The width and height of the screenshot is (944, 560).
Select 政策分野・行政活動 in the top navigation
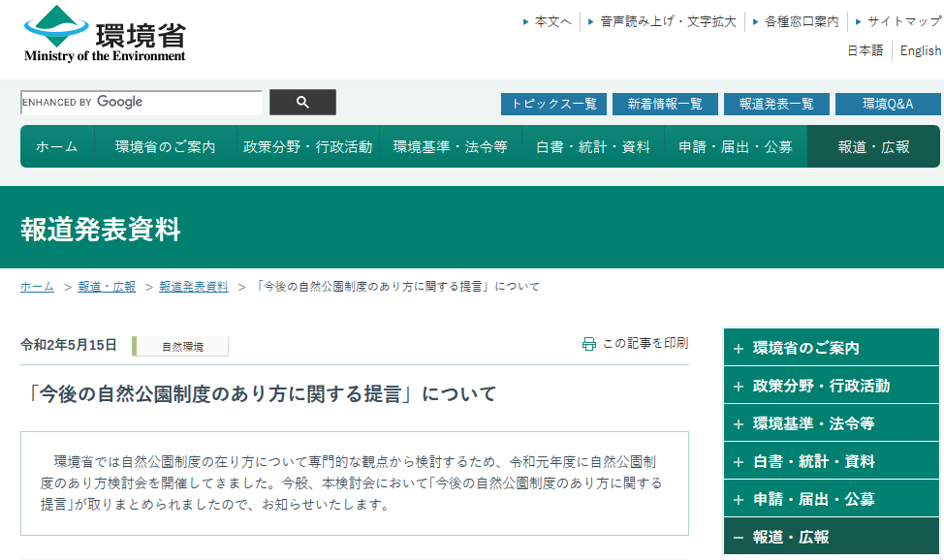[x=307, y=145]
